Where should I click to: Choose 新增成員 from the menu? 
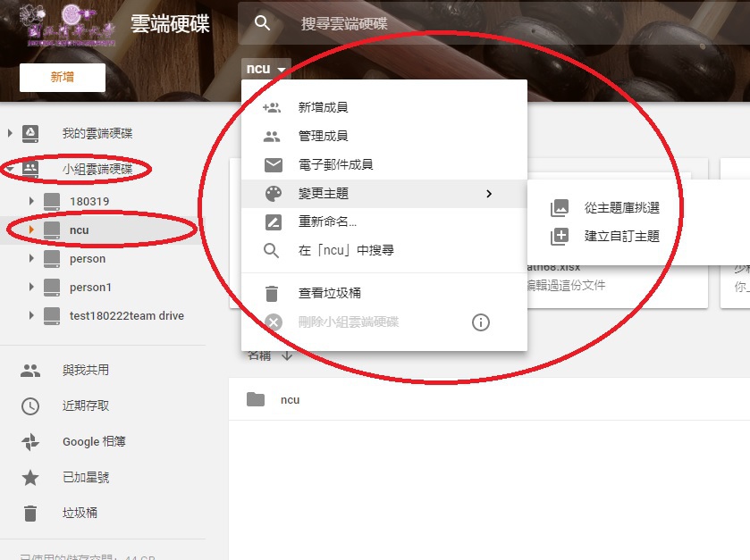pyautogui.click(x=384, y=107)
